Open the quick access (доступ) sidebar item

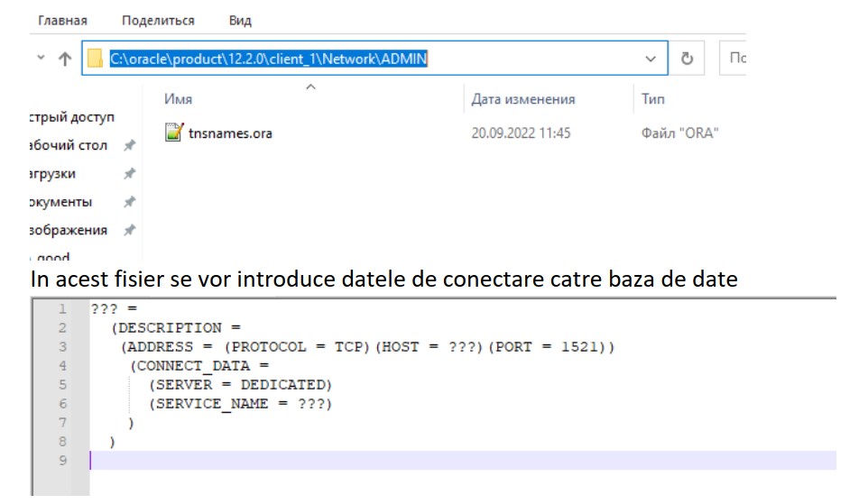click(x=72, y=117)
